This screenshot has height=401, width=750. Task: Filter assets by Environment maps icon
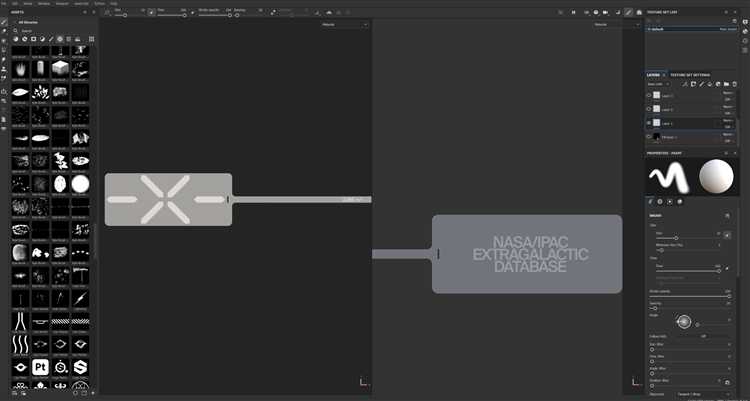(77, 39)
